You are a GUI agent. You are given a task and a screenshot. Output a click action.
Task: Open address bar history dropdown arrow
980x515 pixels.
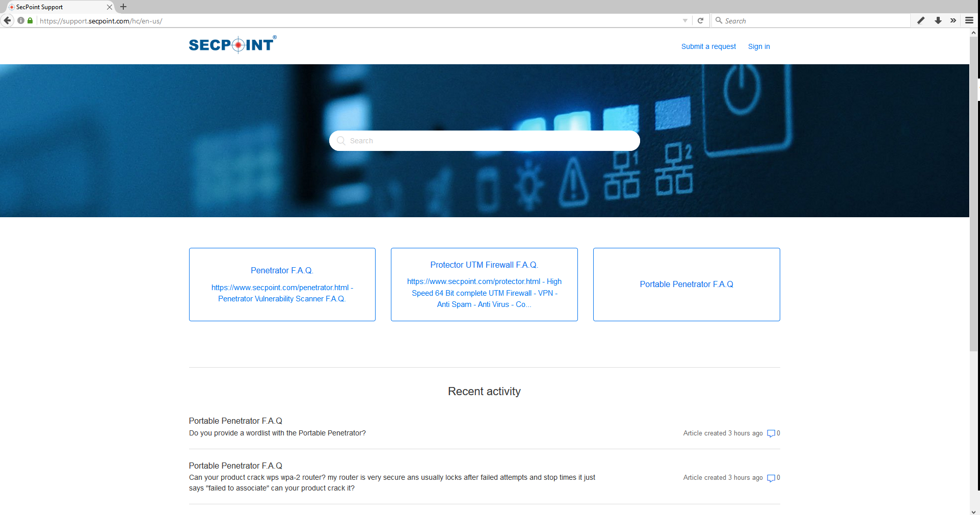[685, 20]
